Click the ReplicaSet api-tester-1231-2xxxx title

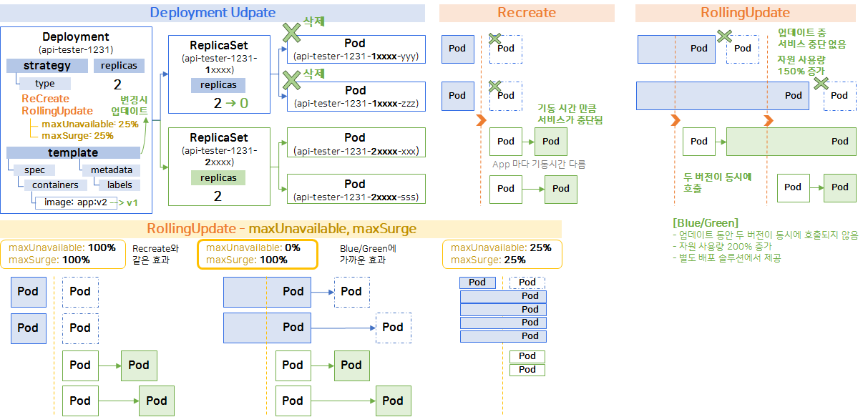[219, 149]
